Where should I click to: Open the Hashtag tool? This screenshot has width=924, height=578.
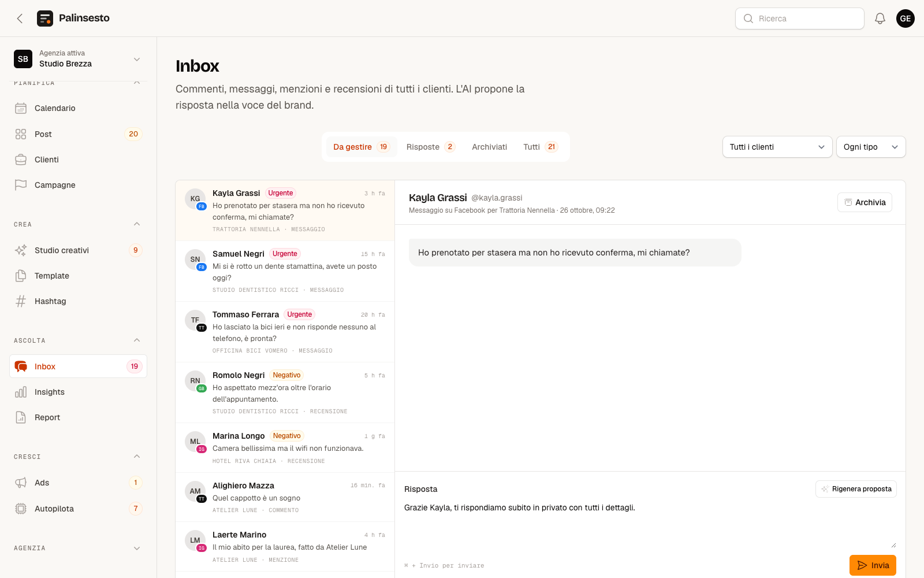tap(79, 301)
